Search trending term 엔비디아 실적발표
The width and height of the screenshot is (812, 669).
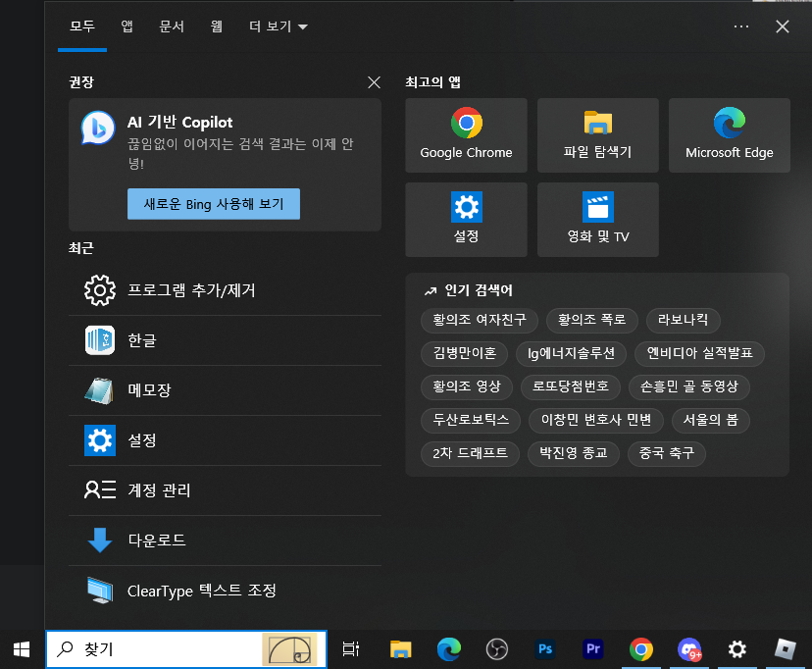699,354
